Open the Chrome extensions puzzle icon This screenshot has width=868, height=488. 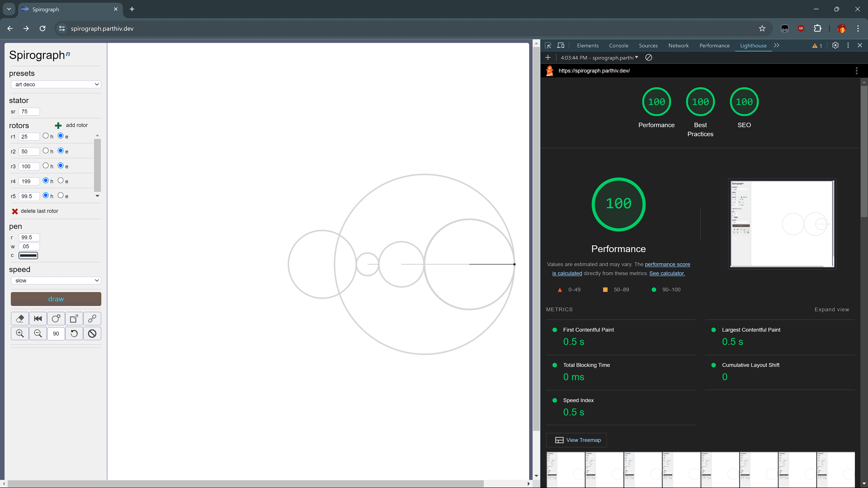click(x=817, y=29)
